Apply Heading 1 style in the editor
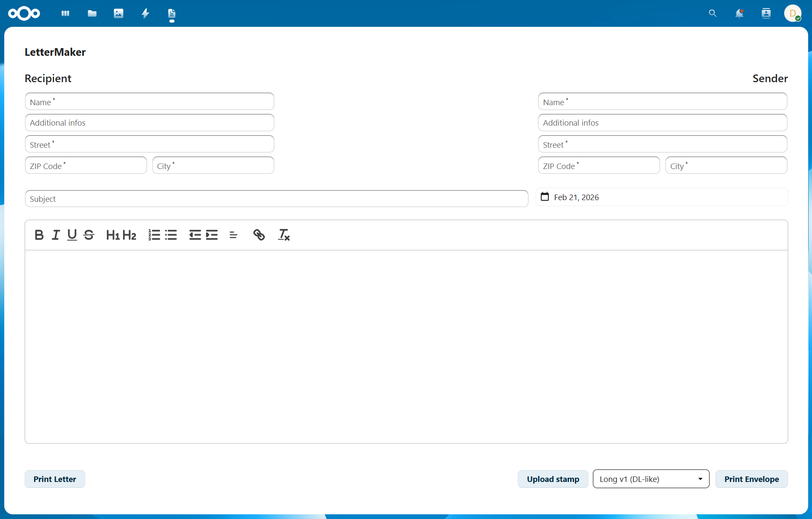 click(x=113, y=235)
